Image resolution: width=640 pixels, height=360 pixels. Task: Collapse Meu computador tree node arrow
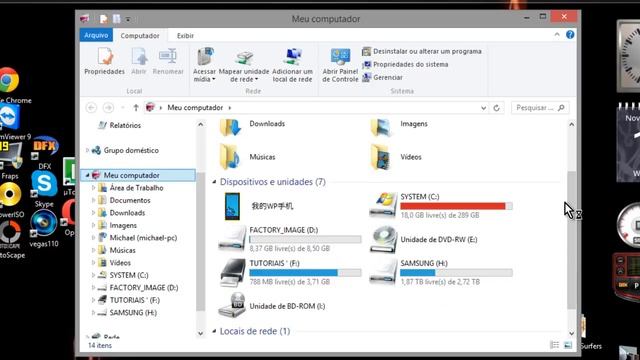coord(87,175)
